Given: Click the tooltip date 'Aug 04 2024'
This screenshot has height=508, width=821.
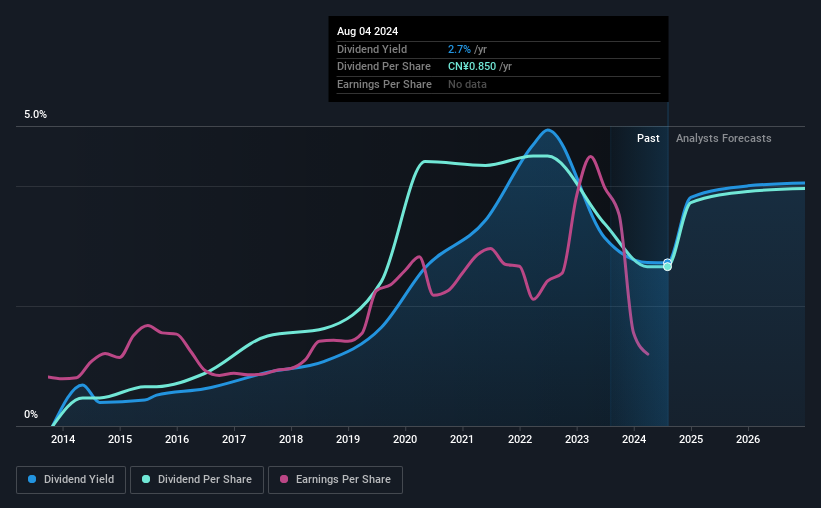Looking at the screenshot, I should tap(368, 31).
